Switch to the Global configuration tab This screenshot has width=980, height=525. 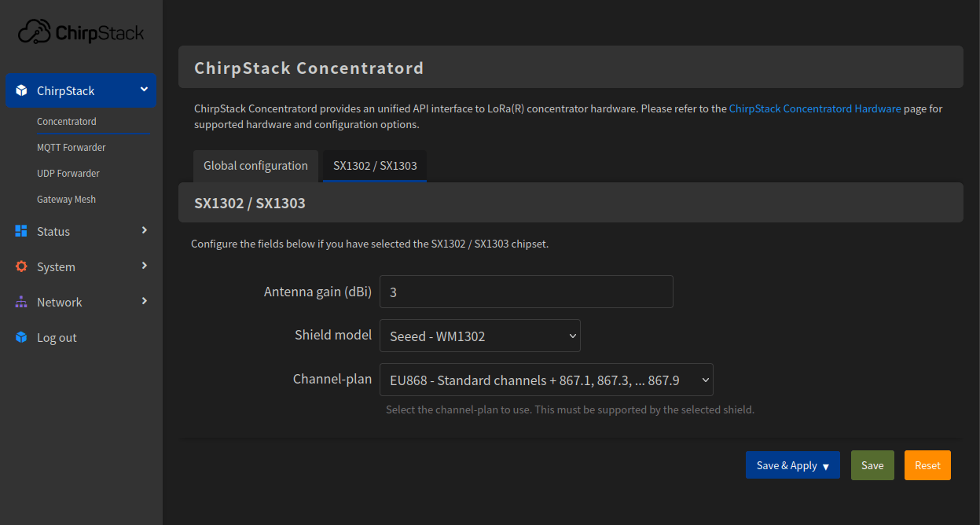(255, 166)
